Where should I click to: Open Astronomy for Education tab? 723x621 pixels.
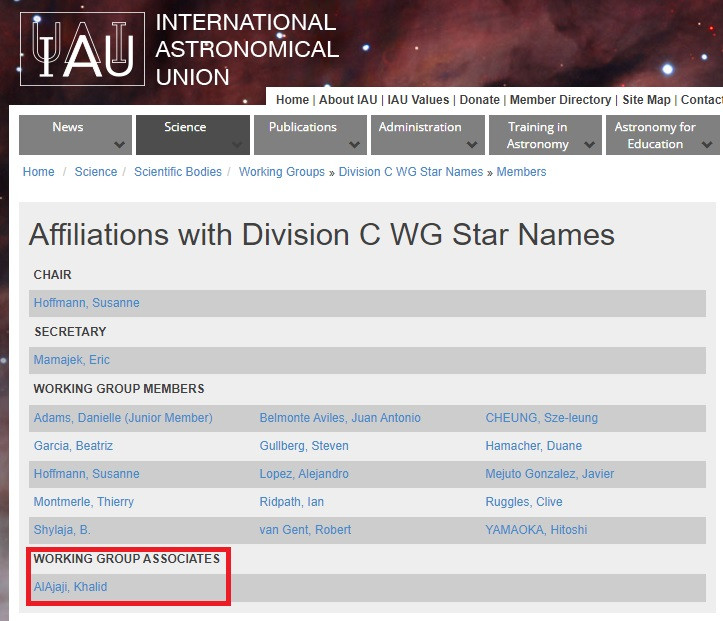[x=663, y=135]
